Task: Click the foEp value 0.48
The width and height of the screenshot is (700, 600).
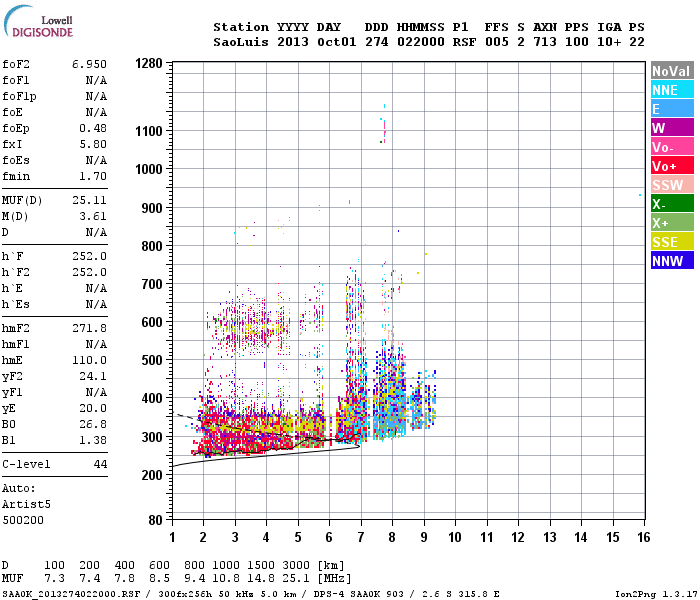Action: (93, 128)
